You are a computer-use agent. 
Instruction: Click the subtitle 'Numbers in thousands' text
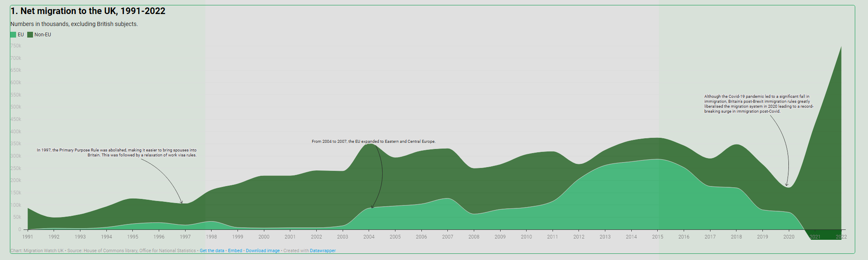(74, 24)
